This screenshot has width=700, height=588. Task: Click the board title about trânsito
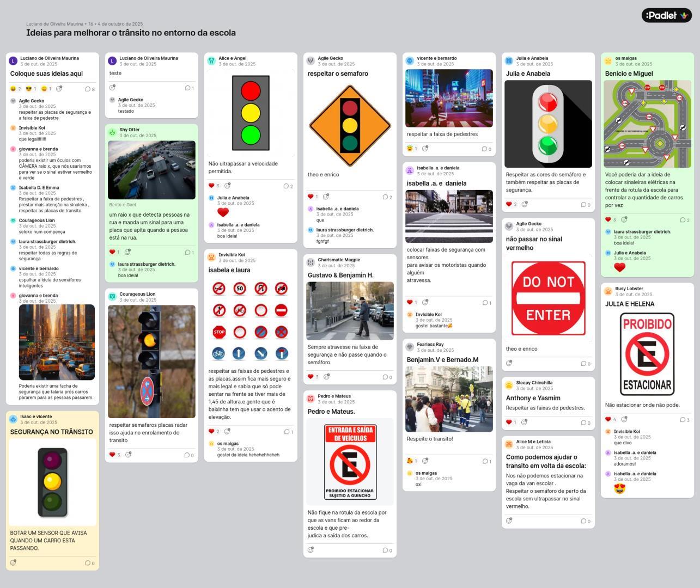131,33
